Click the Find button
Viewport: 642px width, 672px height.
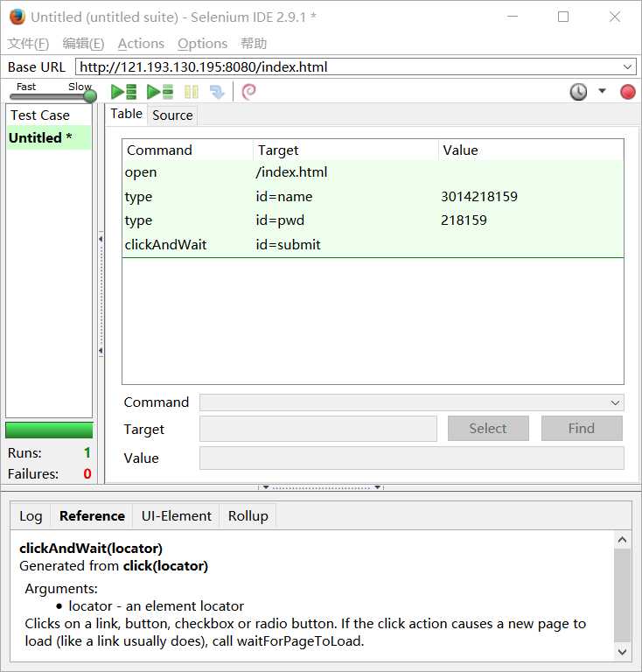tap(582, 428)
